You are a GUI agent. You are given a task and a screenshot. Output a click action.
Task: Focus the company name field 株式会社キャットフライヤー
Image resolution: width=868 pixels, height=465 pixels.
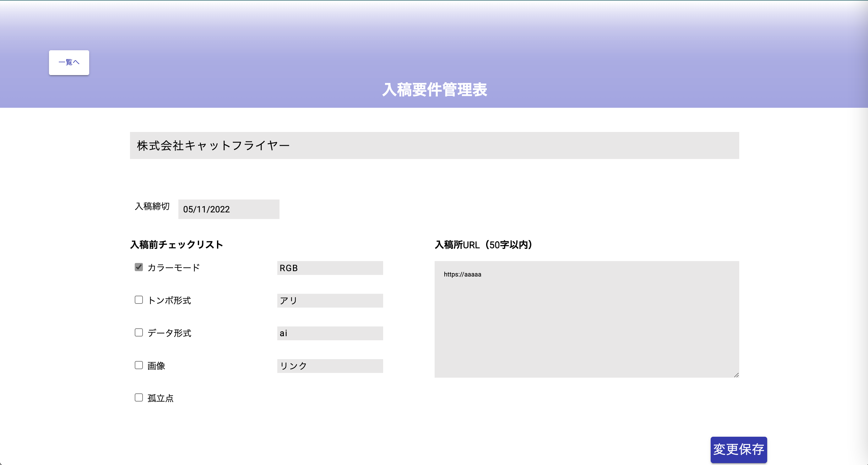[434, 145]
